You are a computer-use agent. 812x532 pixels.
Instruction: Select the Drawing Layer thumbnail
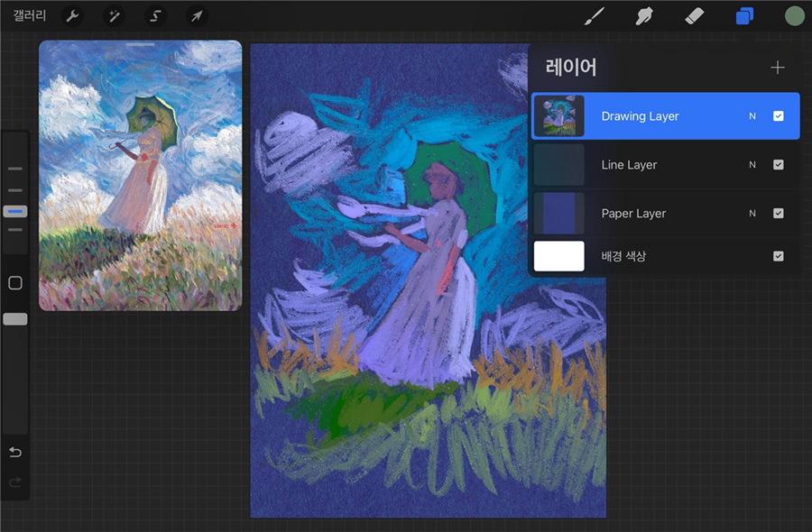[560, 115]
